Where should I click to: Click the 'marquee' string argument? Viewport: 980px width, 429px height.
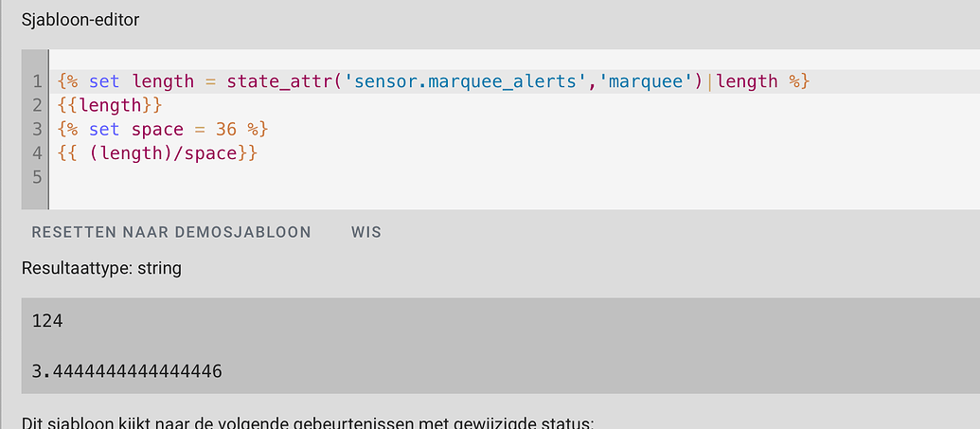(648, 81)
